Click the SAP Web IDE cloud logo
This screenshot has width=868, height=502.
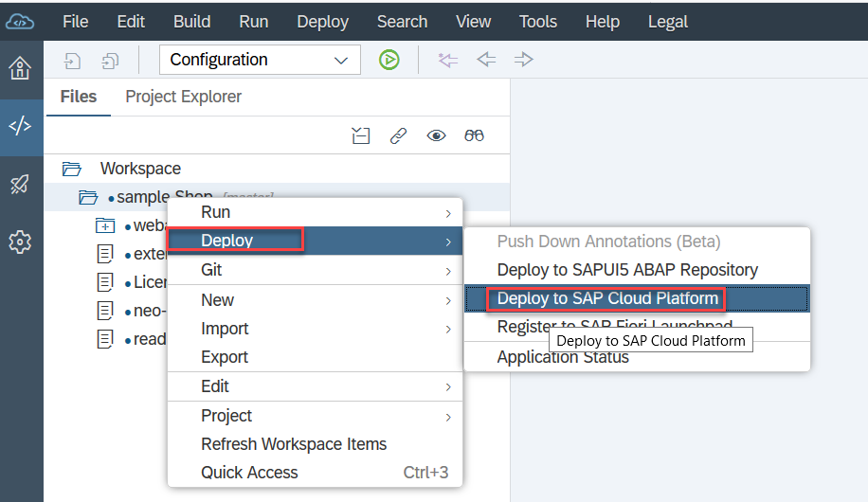pos(20,22)
